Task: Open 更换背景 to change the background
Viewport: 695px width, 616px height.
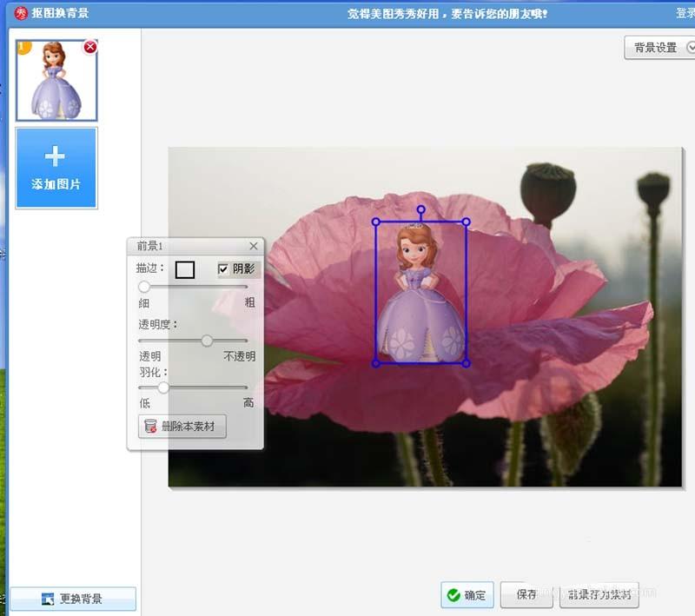Action: [x=72, y=599]
